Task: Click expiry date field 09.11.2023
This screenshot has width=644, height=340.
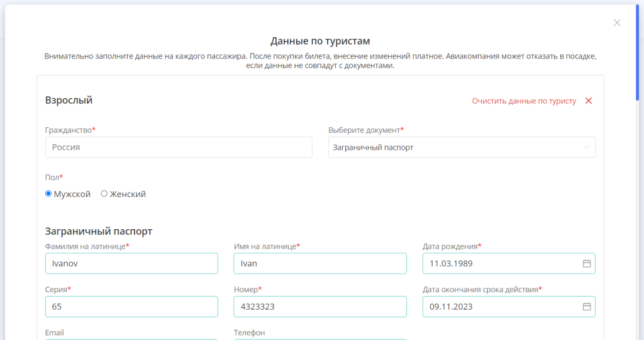Action: pyautogui.click(x=509, y=307)
